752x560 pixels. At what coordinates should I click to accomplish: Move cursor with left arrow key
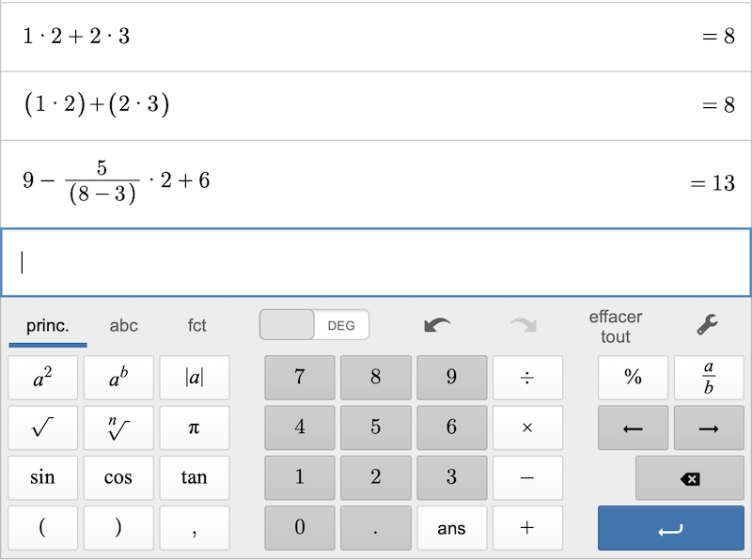633,428
